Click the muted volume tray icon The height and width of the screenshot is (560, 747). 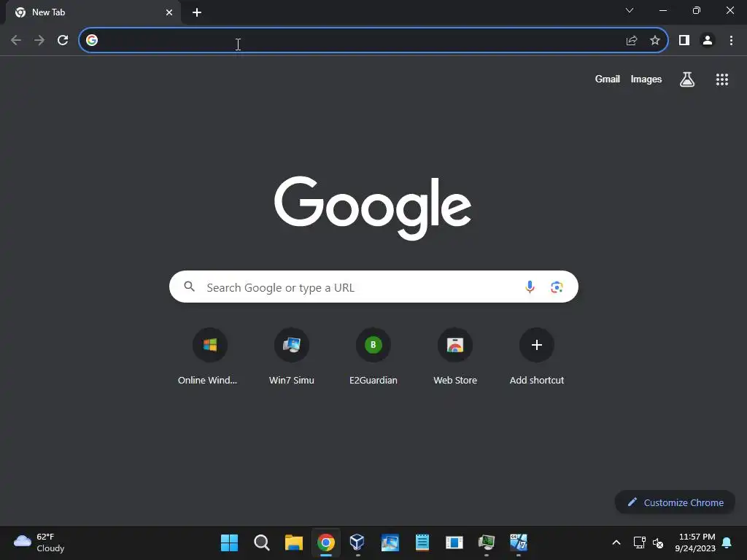pos(658,542)
